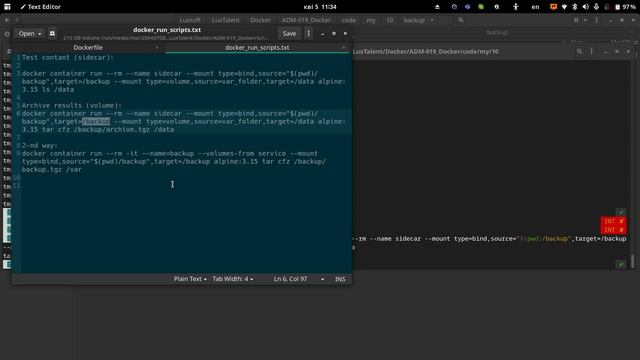The image size is (640, 360).
Task: Go back in the file manager window
Action: click(7, 20)
